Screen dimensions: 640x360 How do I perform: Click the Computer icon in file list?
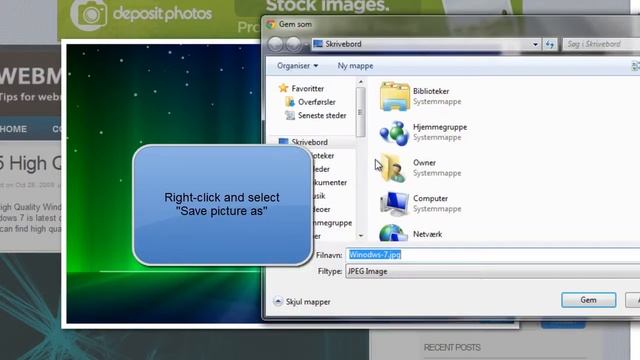[x=394, y=203]
